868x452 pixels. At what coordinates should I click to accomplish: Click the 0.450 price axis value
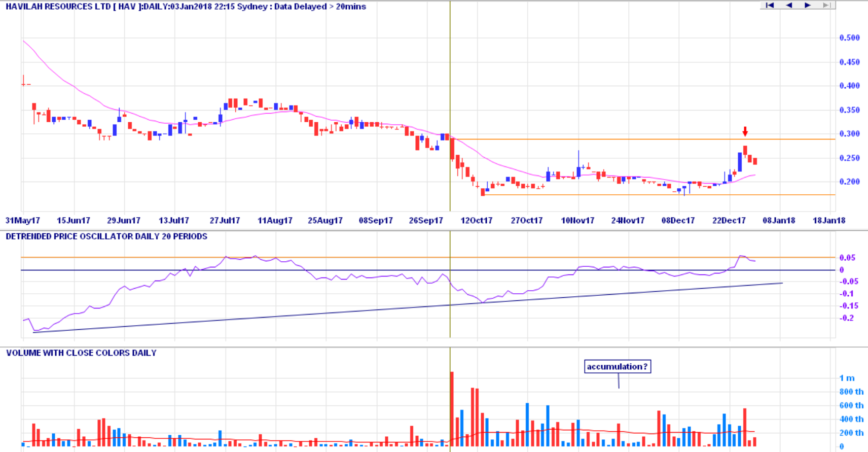(x=849, y=62)
